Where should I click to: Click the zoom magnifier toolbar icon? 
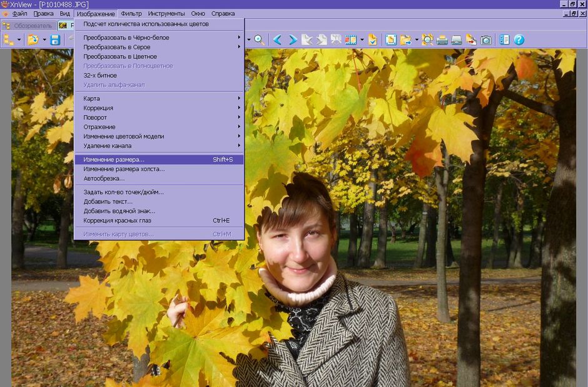point(259,40)
